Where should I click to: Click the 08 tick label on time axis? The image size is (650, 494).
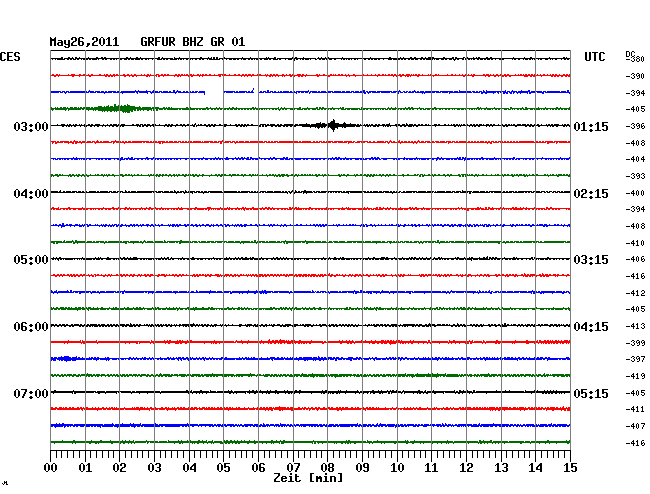(327, 468)
